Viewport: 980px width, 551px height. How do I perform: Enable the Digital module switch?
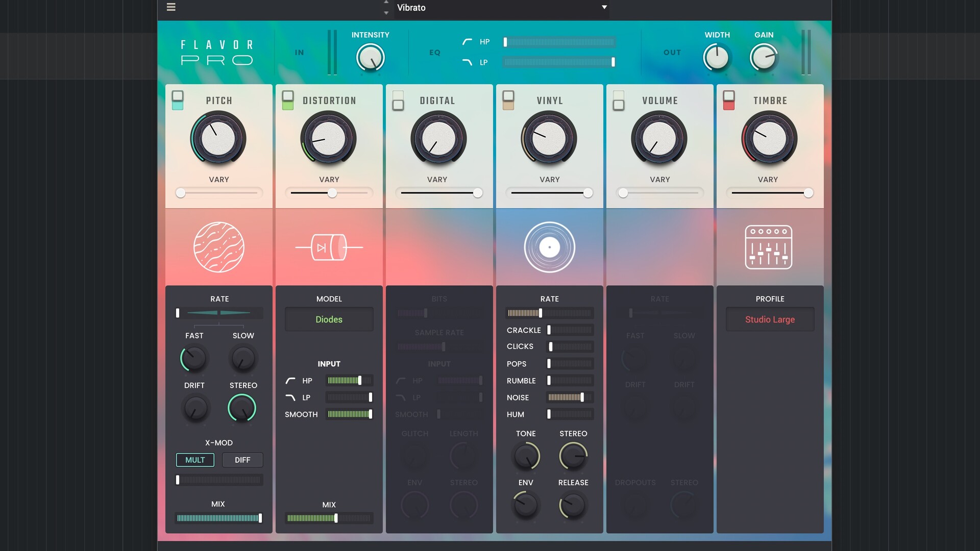[398, 100]
